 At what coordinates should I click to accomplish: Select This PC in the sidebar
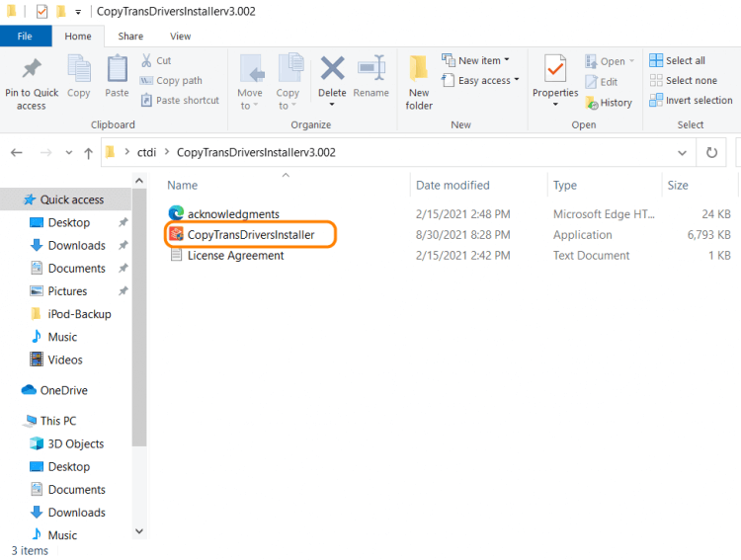coord(58,421)
